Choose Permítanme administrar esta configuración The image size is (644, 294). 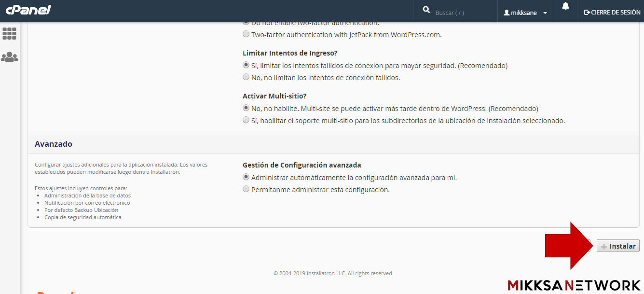point(247,189)
